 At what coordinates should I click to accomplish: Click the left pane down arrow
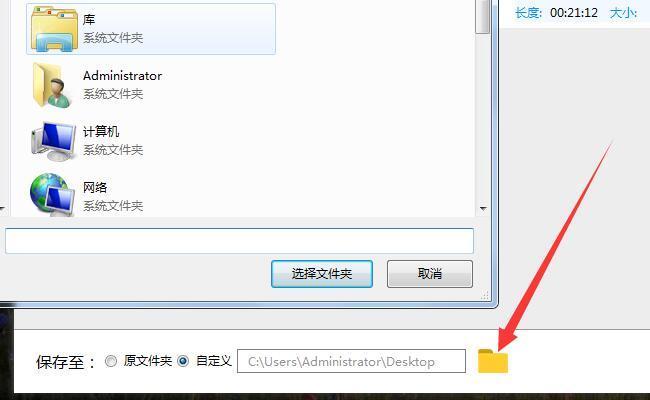click(2, 208)
